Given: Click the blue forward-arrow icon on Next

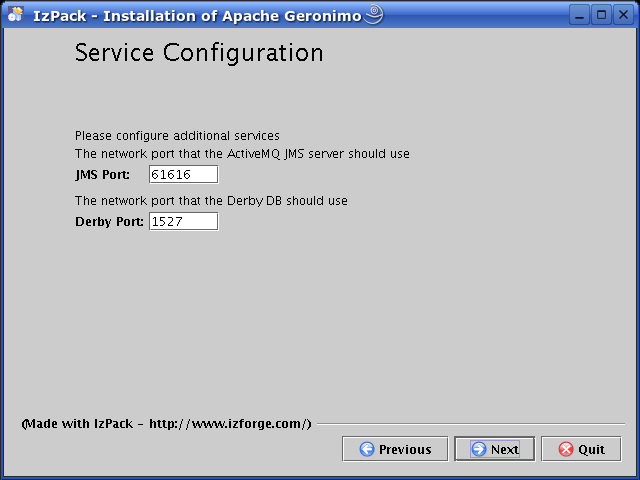Looking at the screenshot, I should 479,449.
